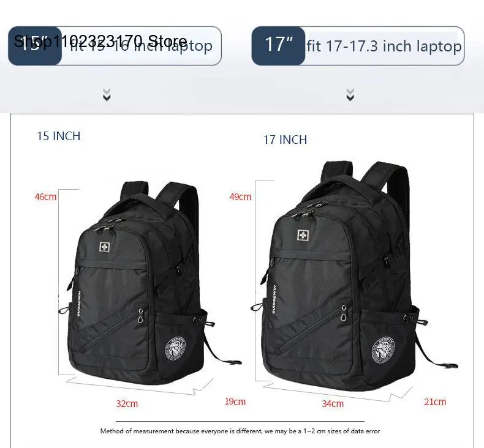Click the 34cm width label
The width and height of the screenshot is (484, 448).
333,403
